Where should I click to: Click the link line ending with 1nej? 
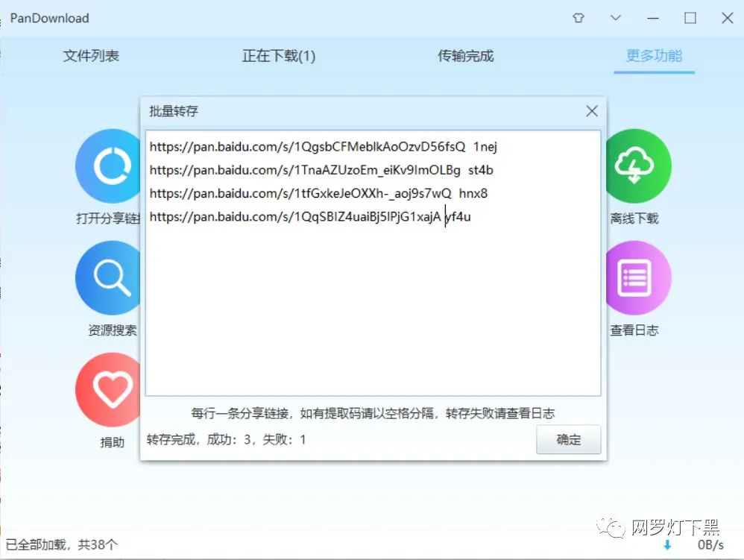coord(323,147)
